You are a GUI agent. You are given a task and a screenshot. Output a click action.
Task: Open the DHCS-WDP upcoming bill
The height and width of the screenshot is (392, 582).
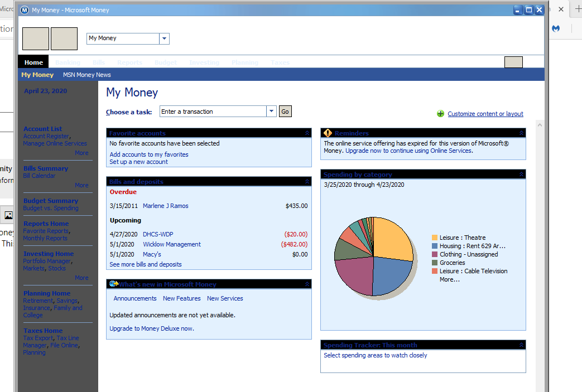pyautogui.click(x=158, y=234)
